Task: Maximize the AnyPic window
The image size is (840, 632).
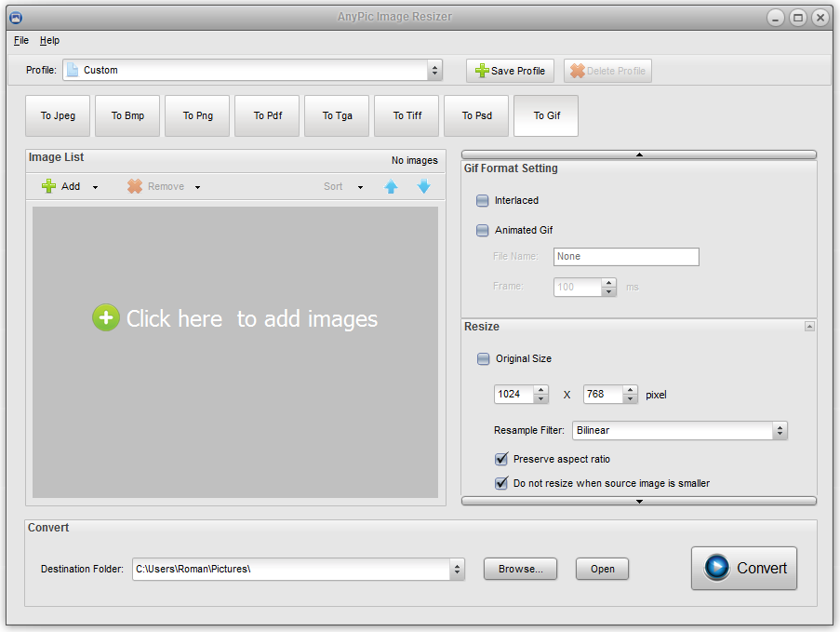Action: click(798, 18)
